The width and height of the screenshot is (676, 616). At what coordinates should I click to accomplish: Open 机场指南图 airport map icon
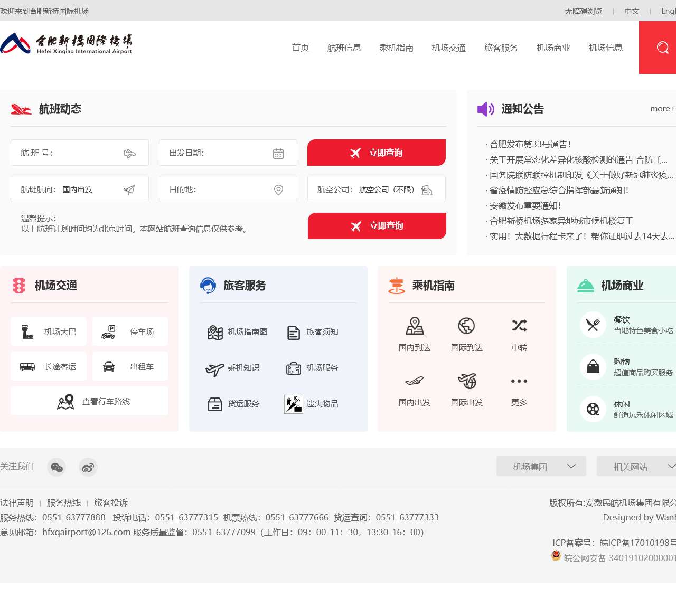pos(215,333)
